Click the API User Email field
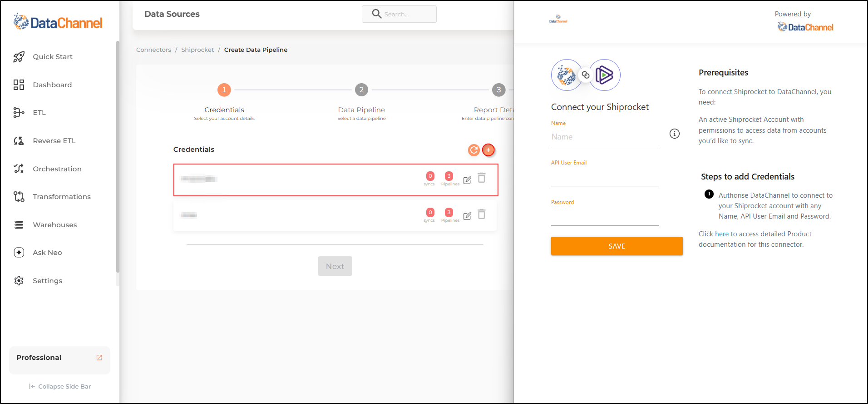868x404 pixels. (605, 177)
